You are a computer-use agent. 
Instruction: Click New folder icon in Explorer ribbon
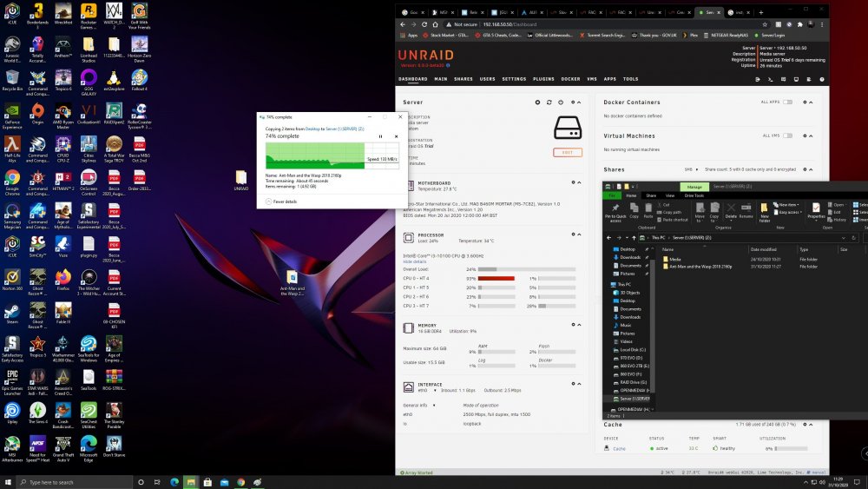pyautogui.click(x=765, y=212)
